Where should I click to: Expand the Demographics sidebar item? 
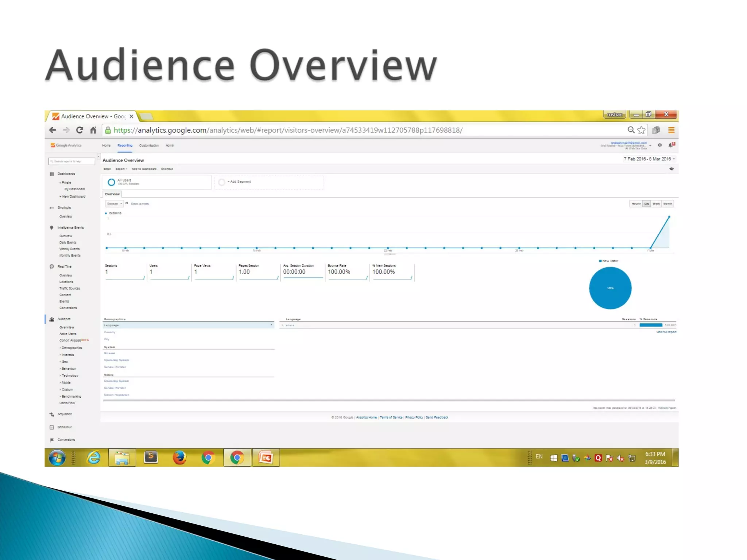[x=71, y=348]
